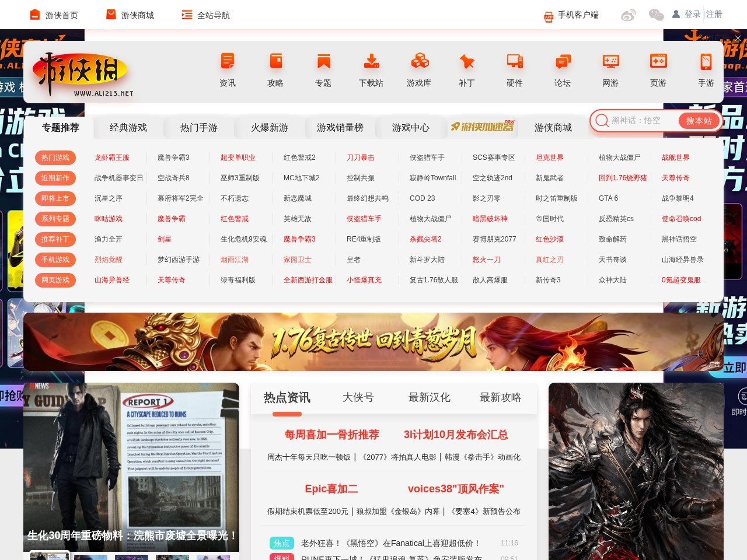Open the dark warrior artwork image
Viewport: 747px width, 560px height.
coord(636,471)
